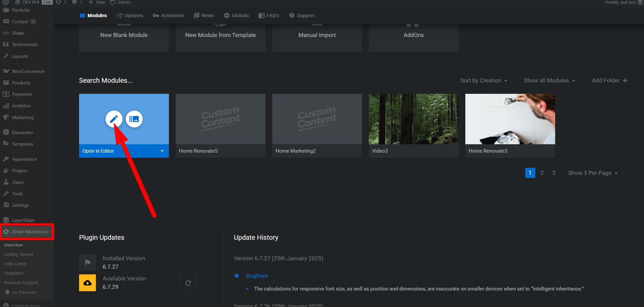The width and height of the screenshot is (644, 307).
Task: Expand the Open in Editor dropdown arrow
Action: click(x=162, y=151)
